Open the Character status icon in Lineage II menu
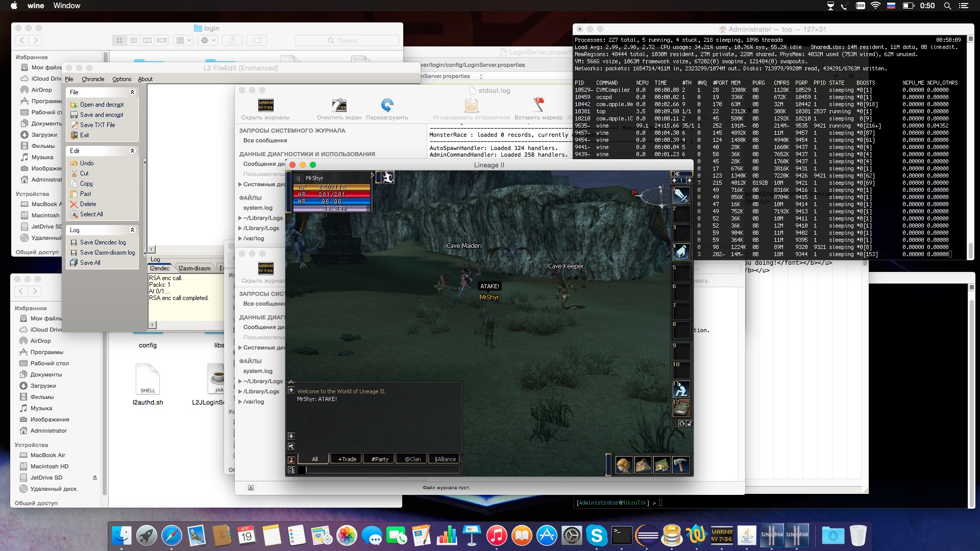 pyautogui.click(x=624, y=465)
